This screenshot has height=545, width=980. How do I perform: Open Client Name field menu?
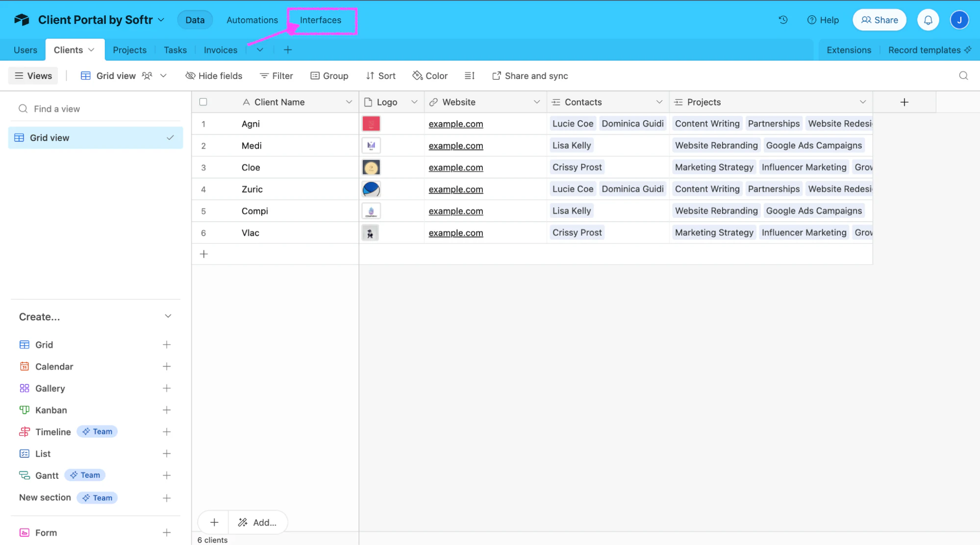click(349, 102)
